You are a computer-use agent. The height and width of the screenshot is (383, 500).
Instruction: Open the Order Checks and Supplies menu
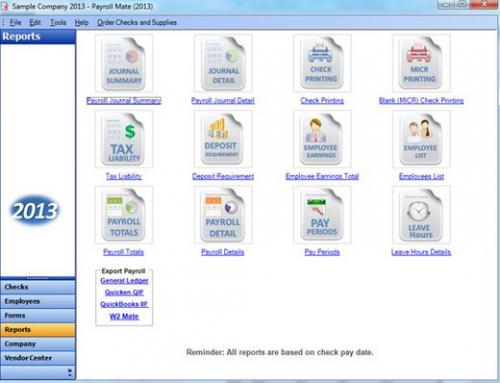pyautogui.click(x=137, y=22)
